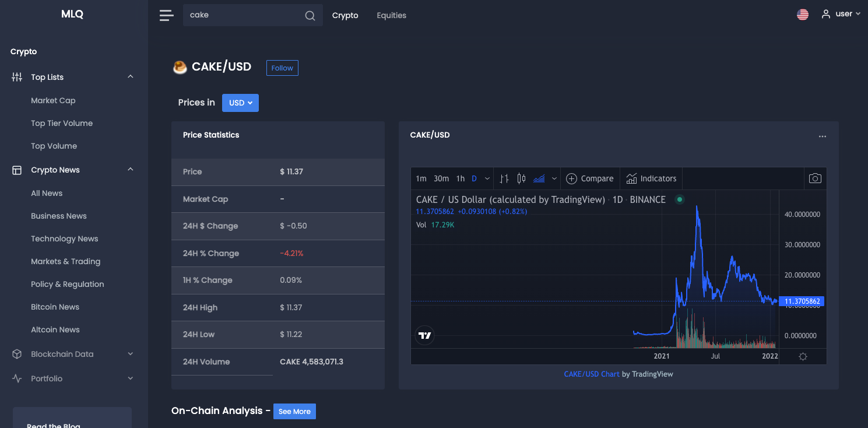Click the 24H Low value $ 11.22
The width and height of the screenshot is (868, 428).
click(291, 334)
